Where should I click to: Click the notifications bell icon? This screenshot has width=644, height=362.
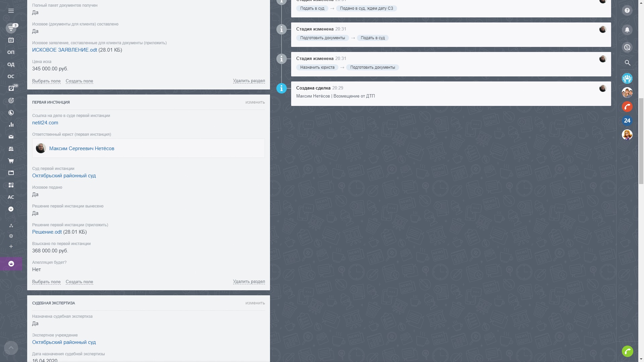[627, 30]
